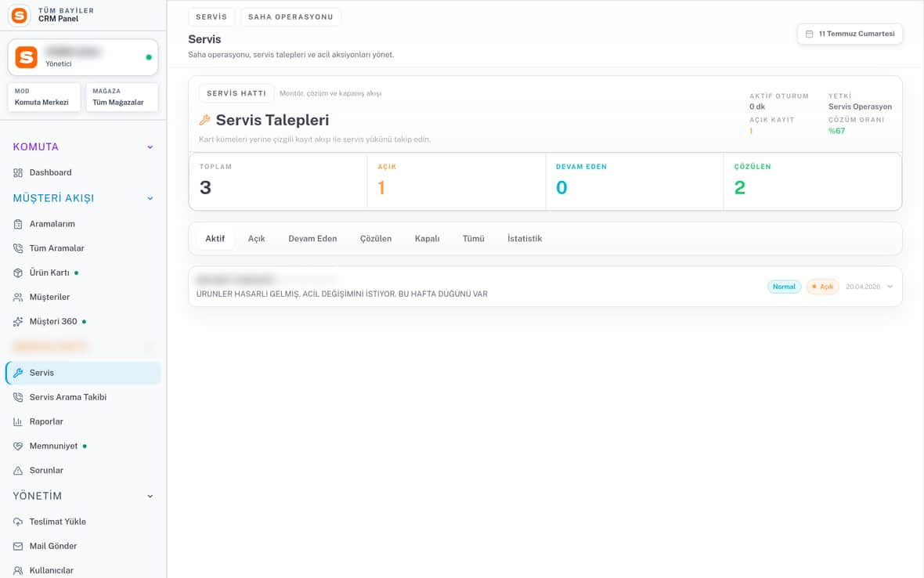This screenshot has height=578, width=924.
Task: Click the Teslimat Yükle cloud upload icon
Action: 18,522
